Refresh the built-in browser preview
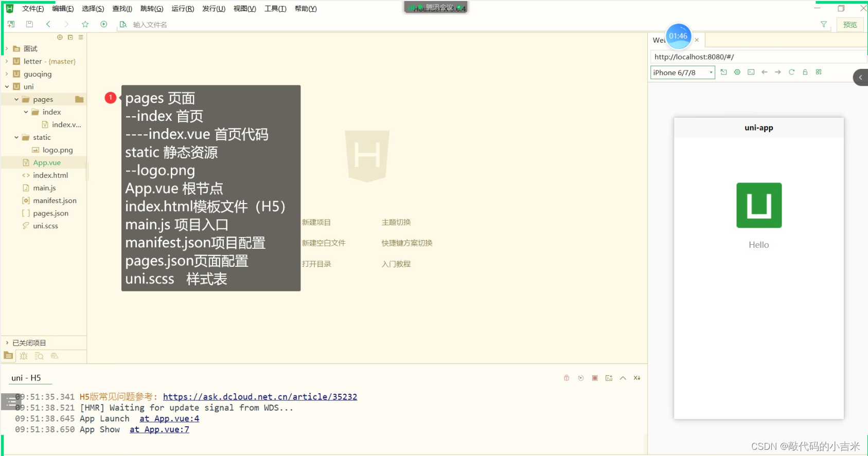This screenshot has height=456, width=868. click(x=791, y=72)
